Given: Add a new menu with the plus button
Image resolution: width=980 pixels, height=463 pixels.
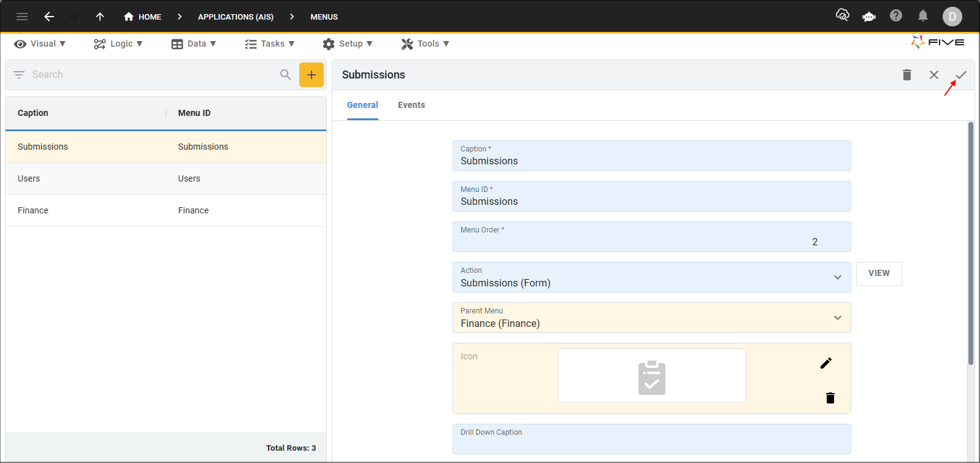Looking at the screenshot, I should tap(312, 75).
